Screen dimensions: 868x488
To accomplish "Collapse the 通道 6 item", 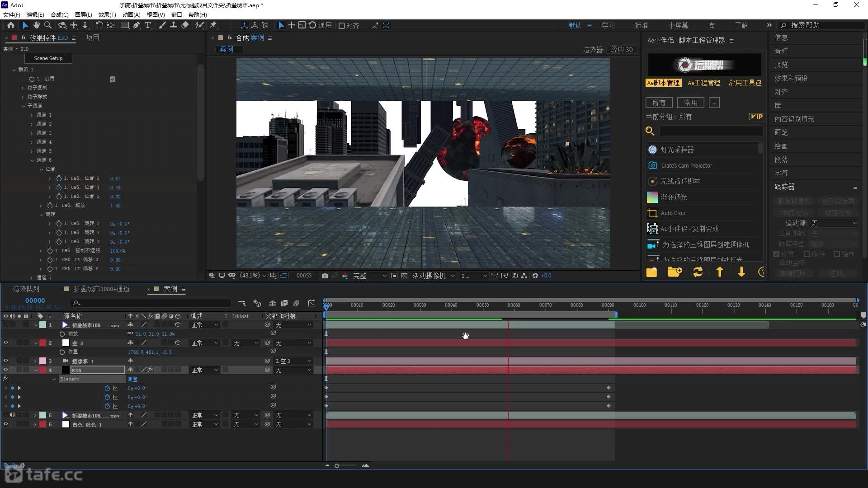I will [x=32, y=160].
